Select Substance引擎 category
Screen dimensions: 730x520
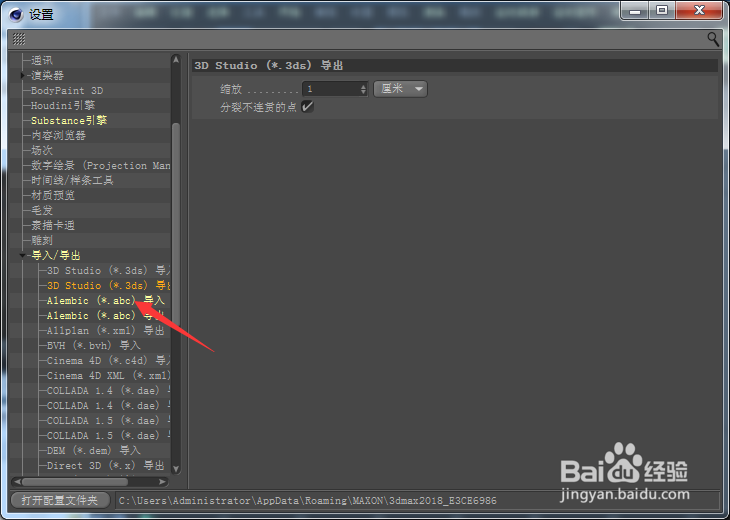[x=69, y=120]
